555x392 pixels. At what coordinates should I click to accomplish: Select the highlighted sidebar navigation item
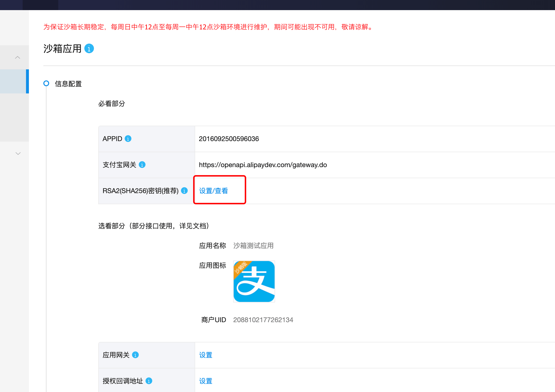click(x=13, y=81)
